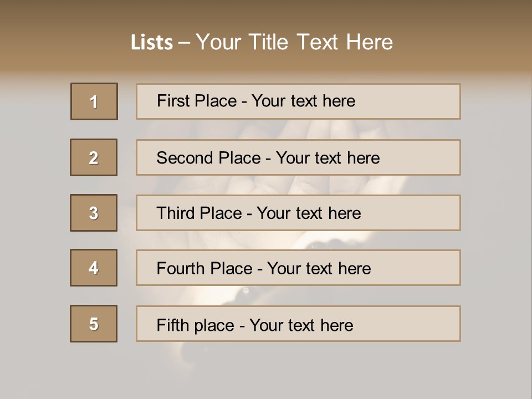Screen dimensions: 532x399
Task: Click the number 1 box
Action: (x=94, y=101)
